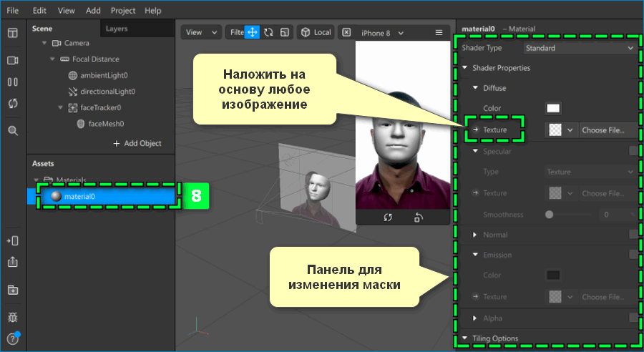Open search using the magnifier icon
644x352 pixels.
[12, 131]
